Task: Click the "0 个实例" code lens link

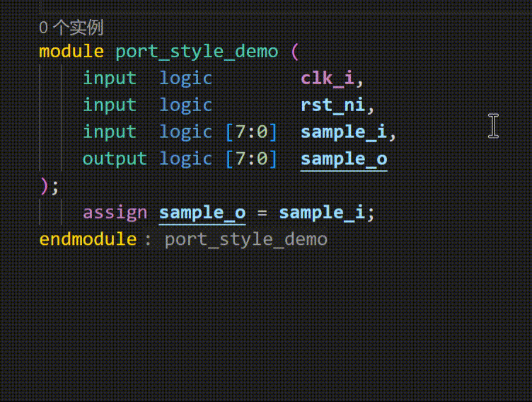Action: pyautogui.click(x=71, y=28)
